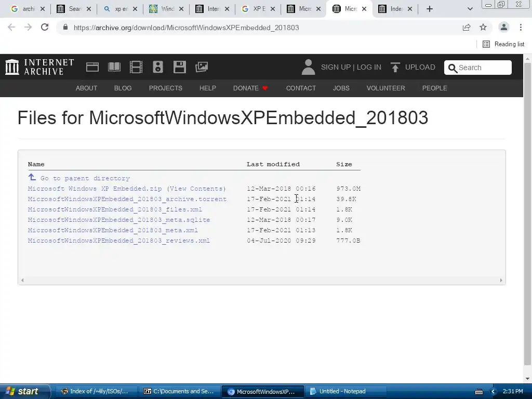The height and width of the screenshot is (399, 532).
Task: Reload the page with the refresh icon
Action: pos(45,27)
